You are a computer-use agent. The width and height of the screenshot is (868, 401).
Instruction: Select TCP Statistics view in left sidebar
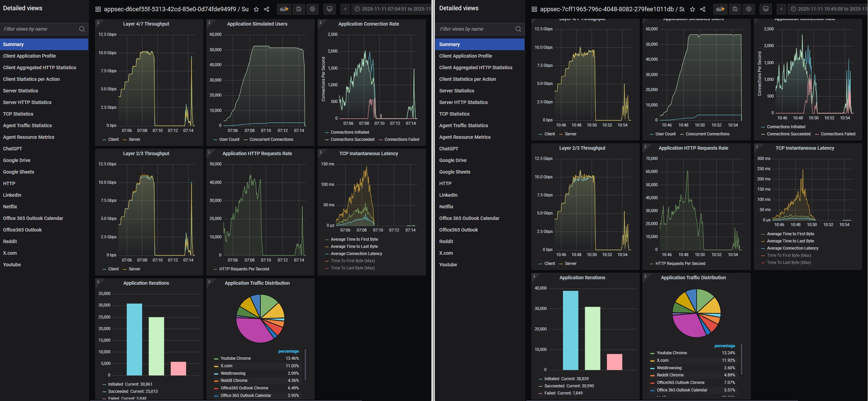[18, 114]
